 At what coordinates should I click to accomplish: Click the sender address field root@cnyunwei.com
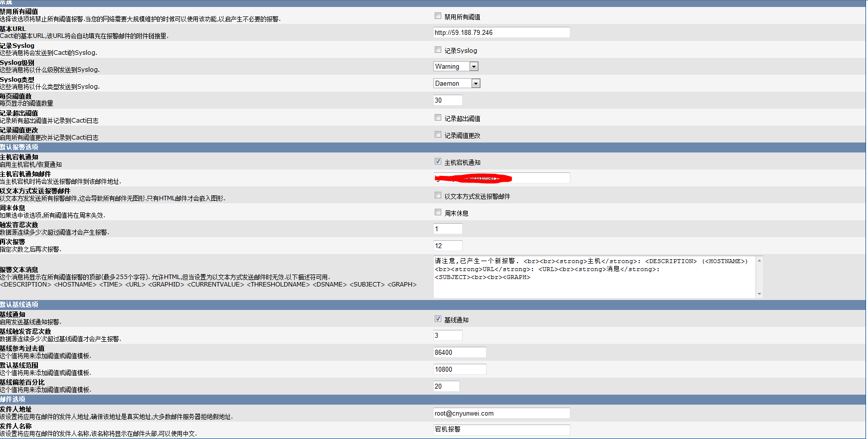pos(501,413)
